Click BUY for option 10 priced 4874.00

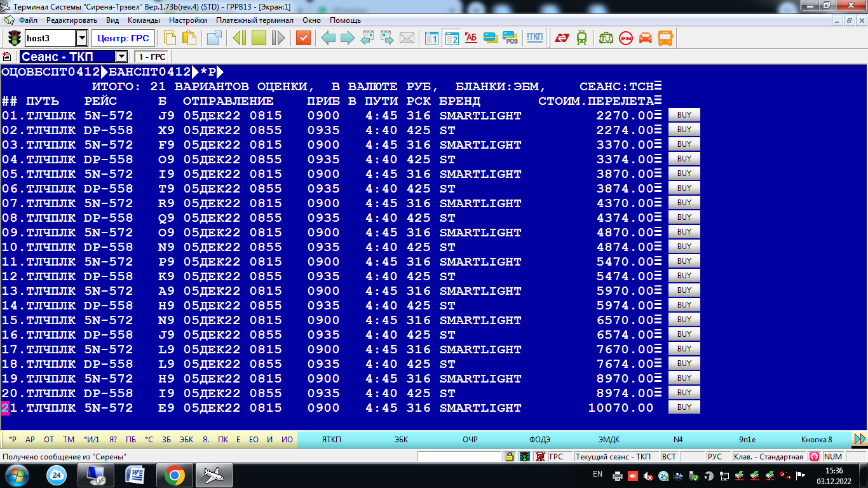pyautogui.click(x=684, y=247)
